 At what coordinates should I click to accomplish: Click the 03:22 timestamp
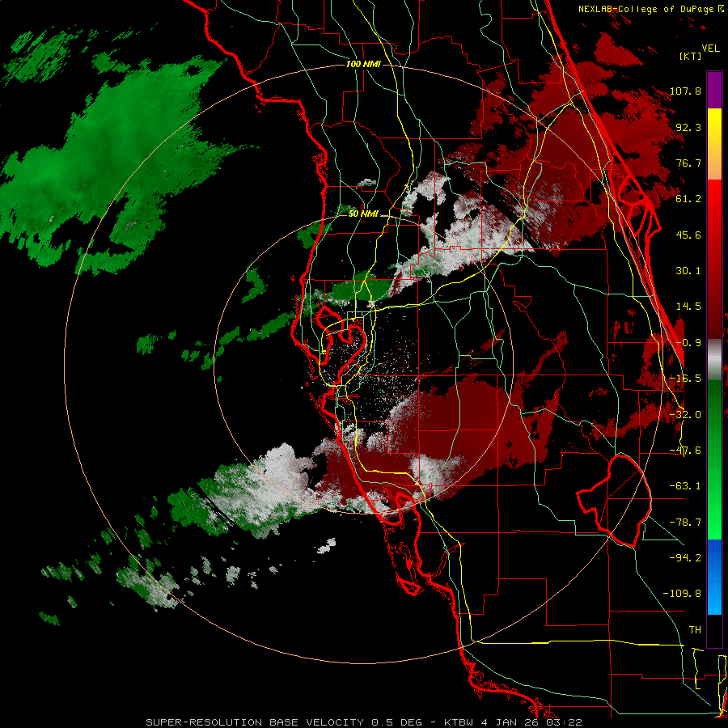point(564,722)
